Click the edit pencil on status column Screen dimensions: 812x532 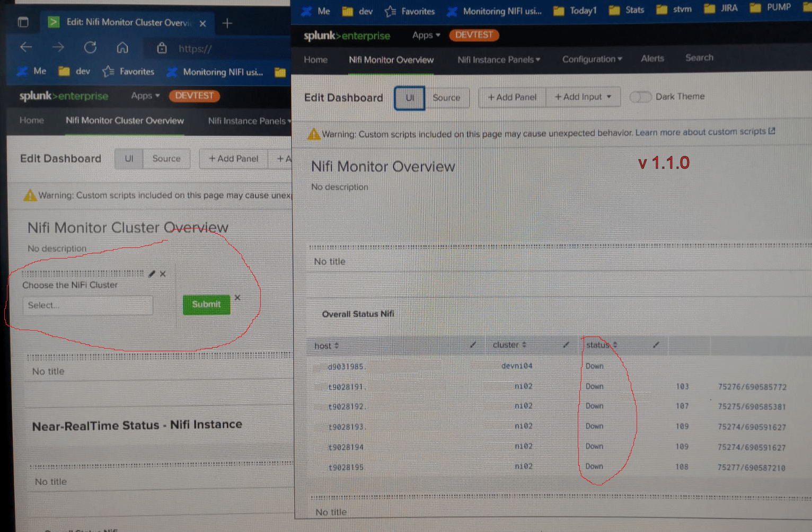click(656, 345)
